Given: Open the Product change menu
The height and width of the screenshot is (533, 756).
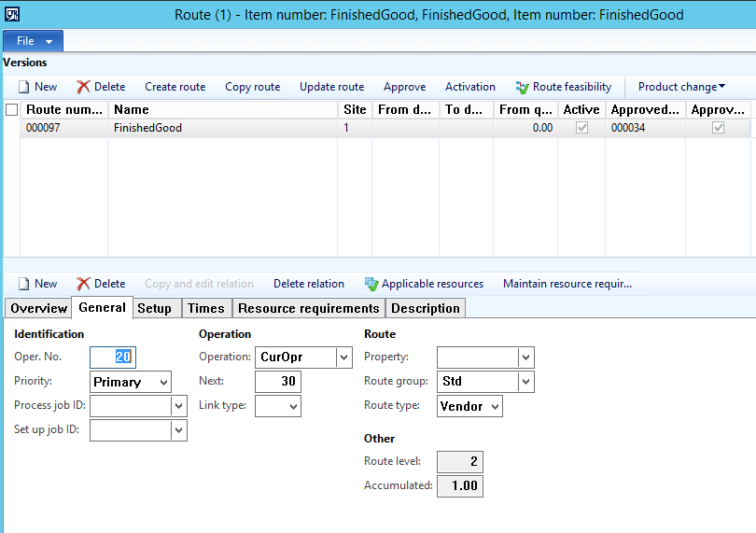Looking at the screenshot, I should click(x=681, y=87).
